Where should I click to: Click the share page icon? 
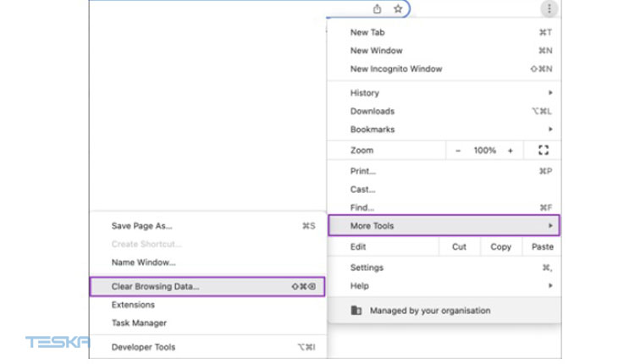pyautogui.click(x=378, y=9)
